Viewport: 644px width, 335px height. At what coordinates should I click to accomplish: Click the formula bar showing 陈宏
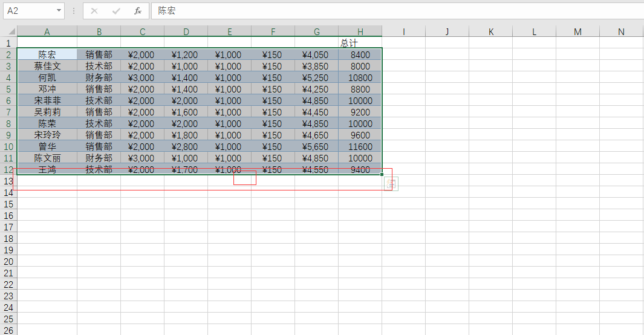[x=397, y=11]
